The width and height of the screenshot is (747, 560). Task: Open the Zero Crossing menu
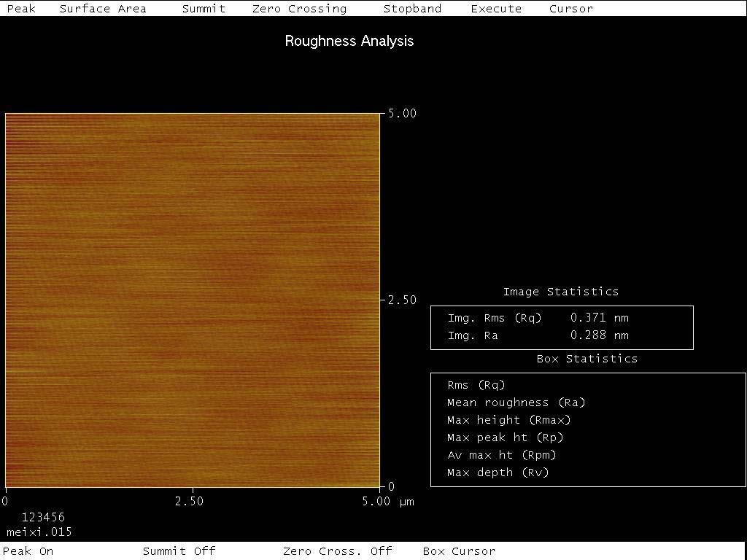299,9
